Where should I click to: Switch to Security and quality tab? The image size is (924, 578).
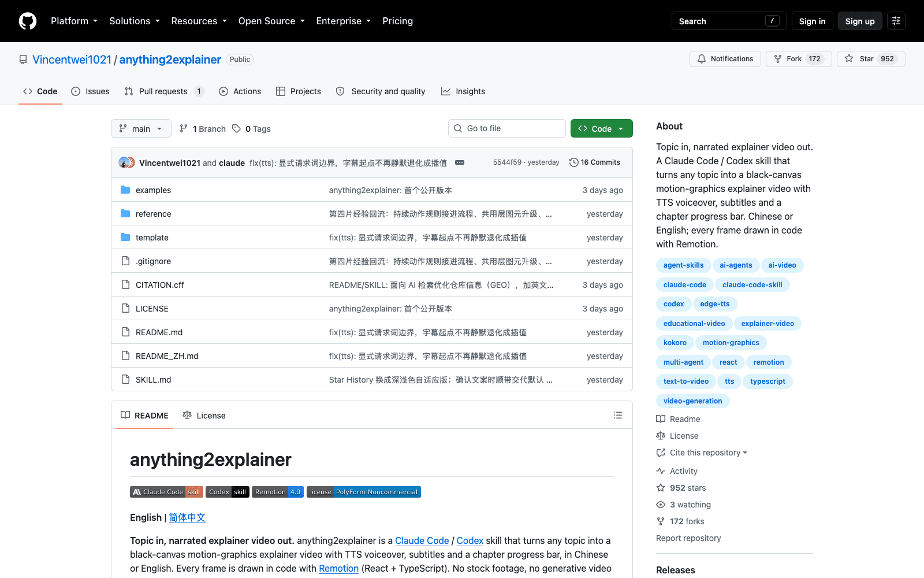(381, 91)
